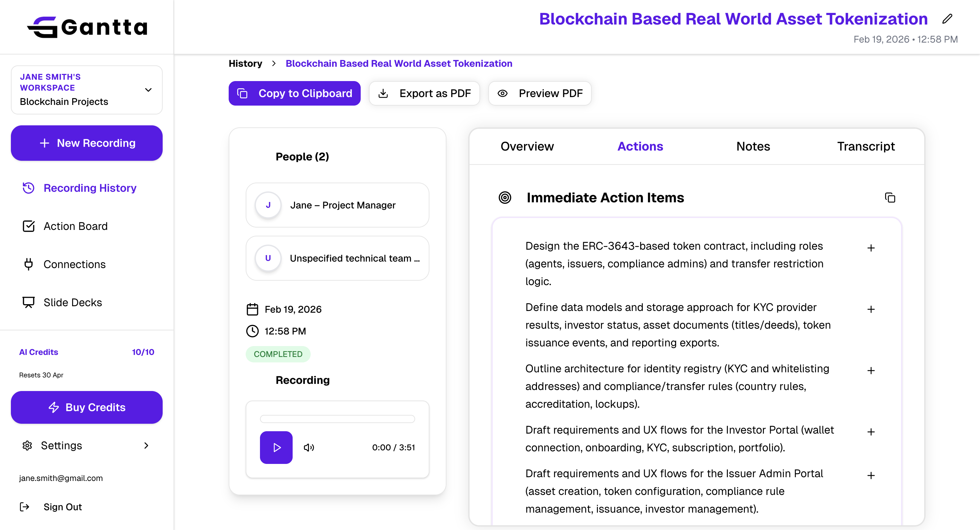Switch to the Overview tab

(527, 146)
